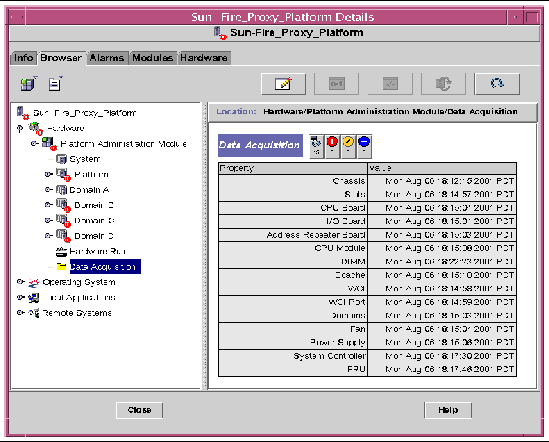Click the red critical alarm indicator
Image resolution: width=549 pixels, height=442 pixels.
(x=332, y=146)
